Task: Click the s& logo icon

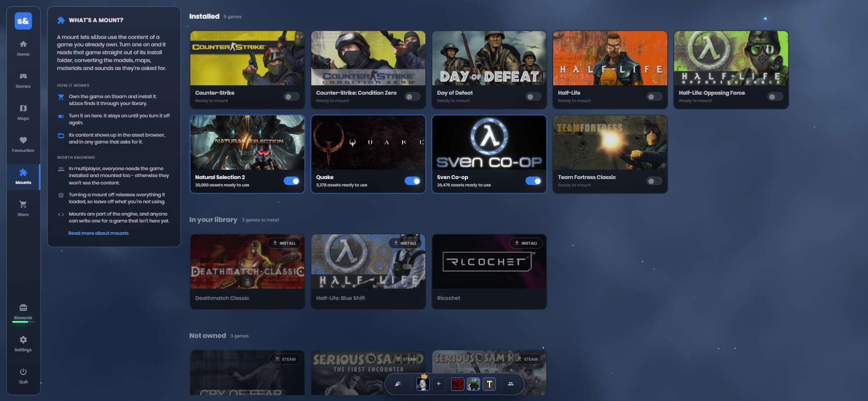Action: point(23,21)
